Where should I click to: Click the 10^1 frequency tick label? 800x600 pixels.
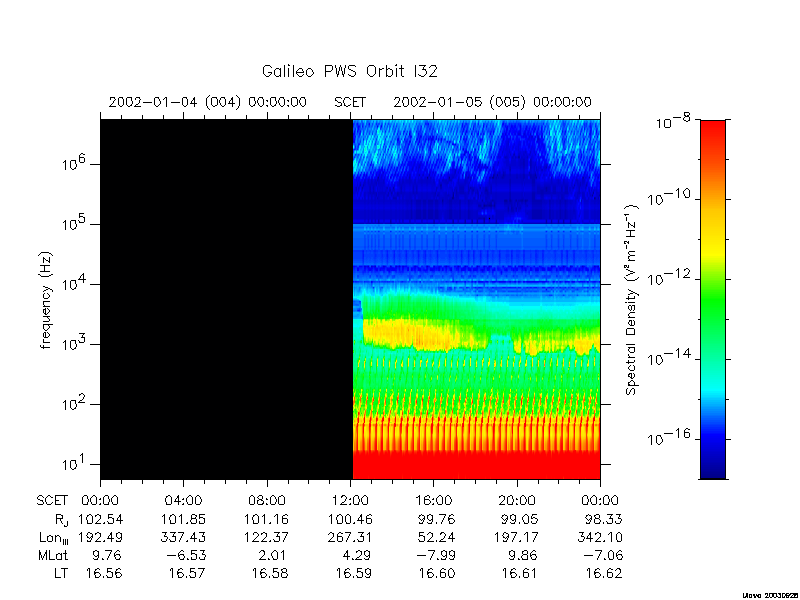pyautogui.click(x=74, y=463)
